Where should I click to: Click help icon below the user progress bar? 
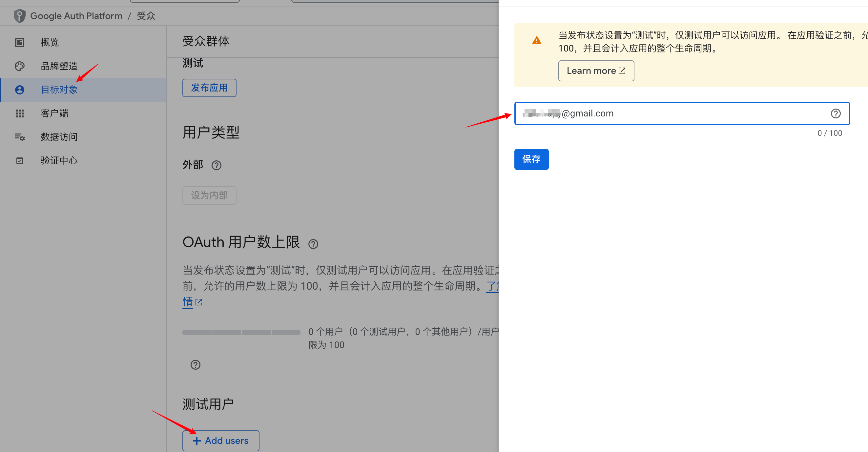(196, 365)
